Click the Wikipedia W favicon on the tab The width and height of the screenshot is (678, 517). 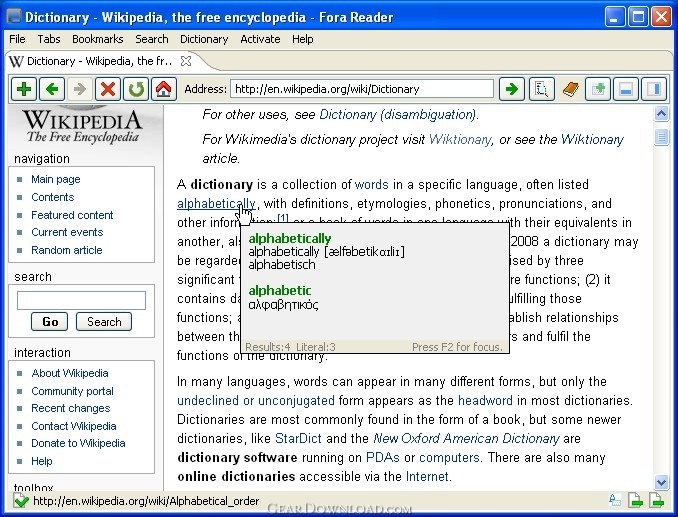tap(16, 61)
